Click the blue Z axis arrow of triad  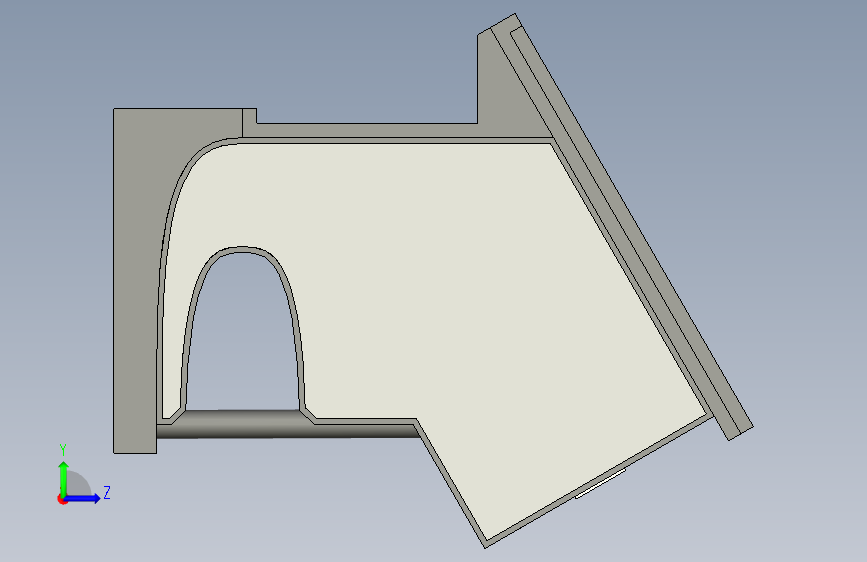tap(83, 498)
